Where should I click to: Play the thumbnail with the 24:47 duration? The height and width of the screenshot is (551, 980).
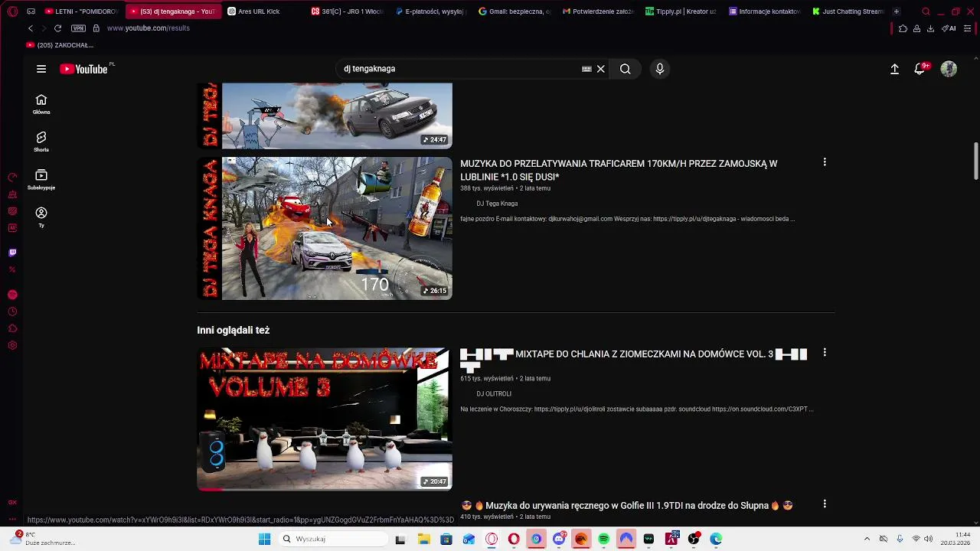click(x=325, y=116)
